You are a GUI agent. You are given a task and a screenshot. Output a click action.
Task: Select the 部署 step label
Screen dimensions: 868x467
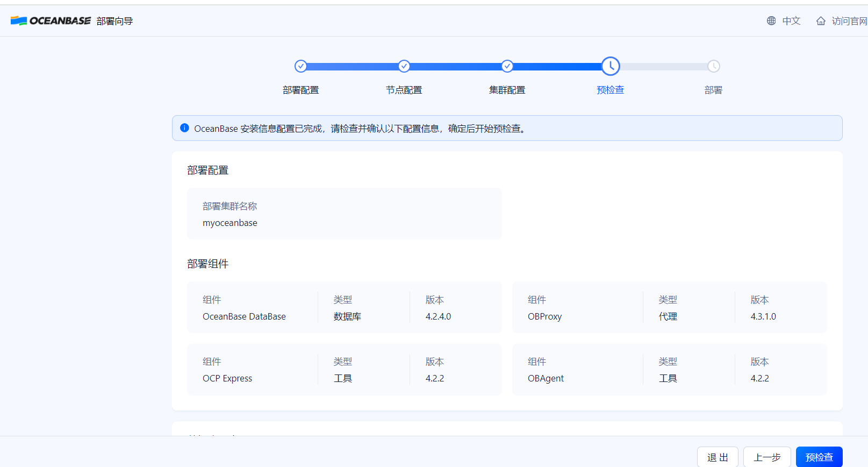(x=714, y=90)
